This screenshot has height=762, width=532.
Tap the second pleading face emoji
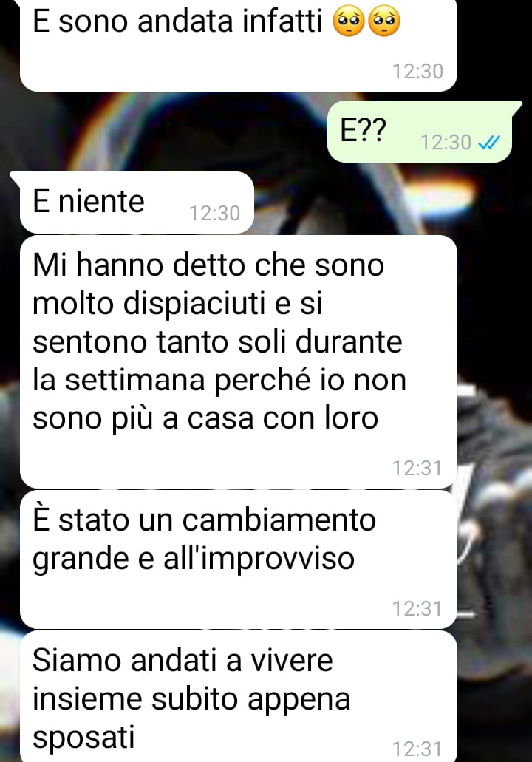[384, 22]
